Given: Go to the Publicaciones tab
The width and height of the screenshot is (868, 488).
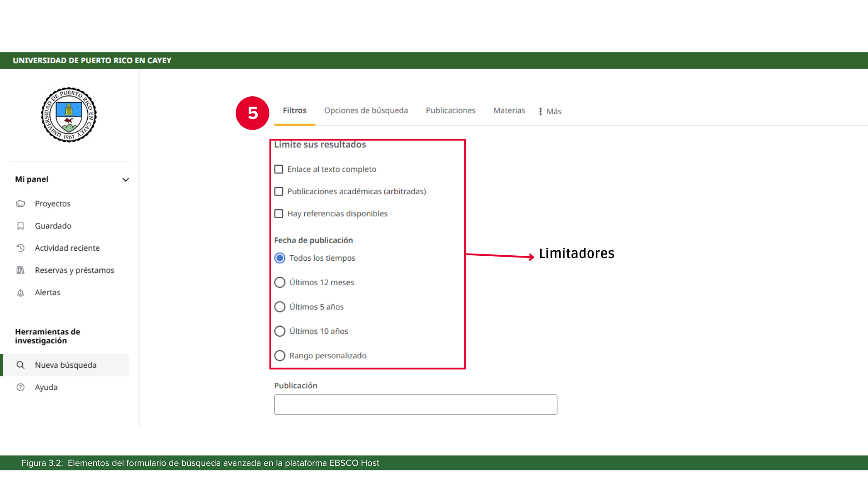Looking at the screenshot, I should pyautogui.click(x=450, y=111).
